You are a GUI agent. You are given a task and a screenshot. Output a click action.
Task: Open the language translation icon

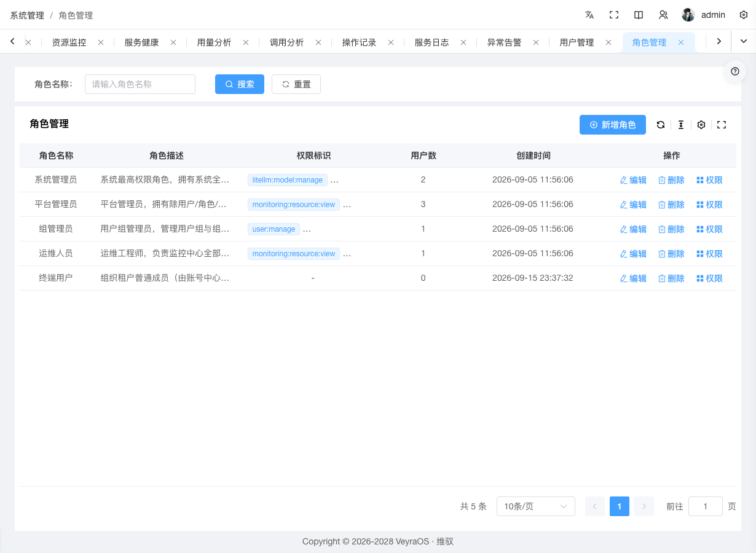[589, 15]
